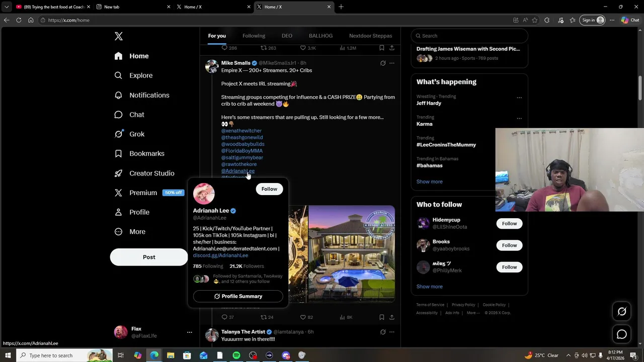Screen dimensions: 644x362
Task: Open Spotify from the taskbar
Action: [236, 355]
